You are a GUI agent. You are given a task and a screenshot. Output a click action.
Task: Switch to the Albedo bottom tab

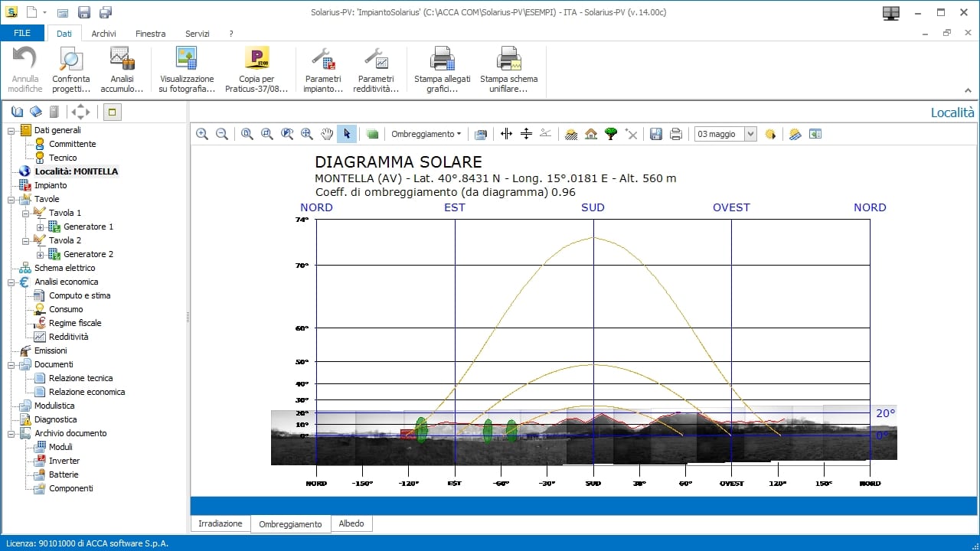coord(351,524)
